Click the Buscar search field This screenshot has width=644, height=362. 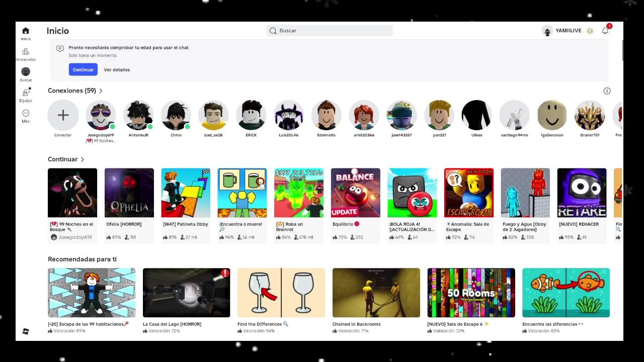pyautogui.click(x=330, y=31)
